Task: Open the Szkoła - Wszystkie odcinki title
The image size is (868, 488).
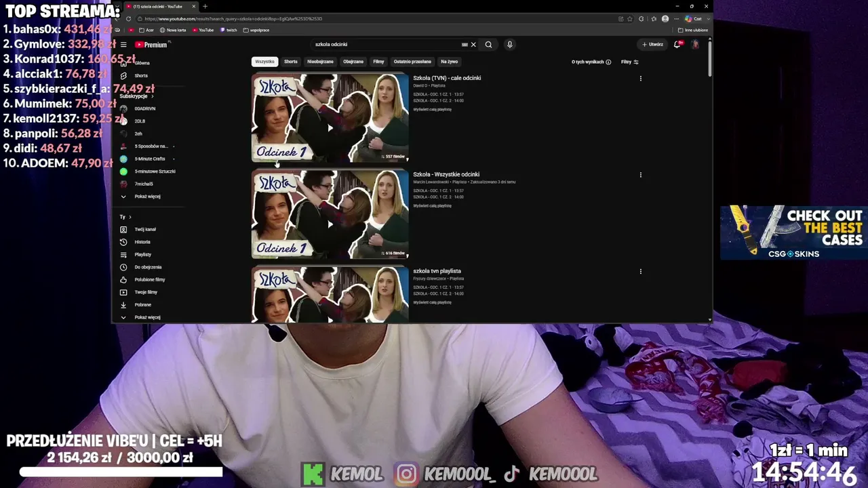Action: tap(446, 175)
